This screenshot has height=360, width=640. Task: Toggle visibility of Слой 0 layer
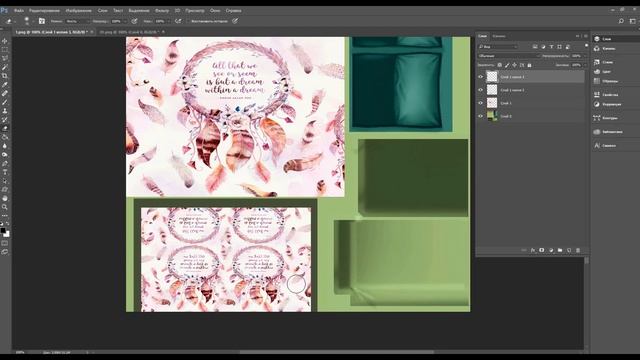480,116
